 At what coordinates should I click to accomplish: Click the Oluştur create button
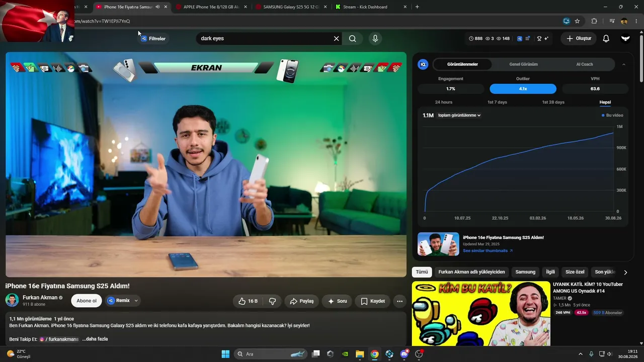click(x=579, y=39)
